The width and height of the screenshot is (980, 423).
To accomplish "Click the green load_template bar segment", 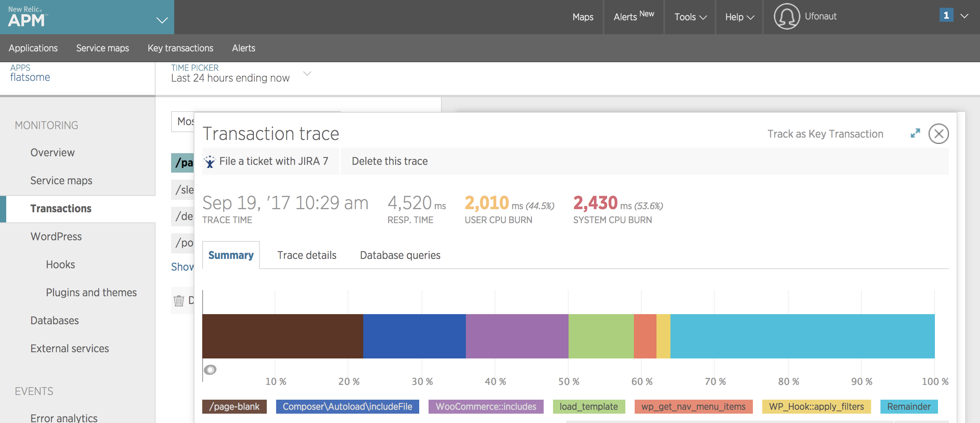I will (601, 336).
